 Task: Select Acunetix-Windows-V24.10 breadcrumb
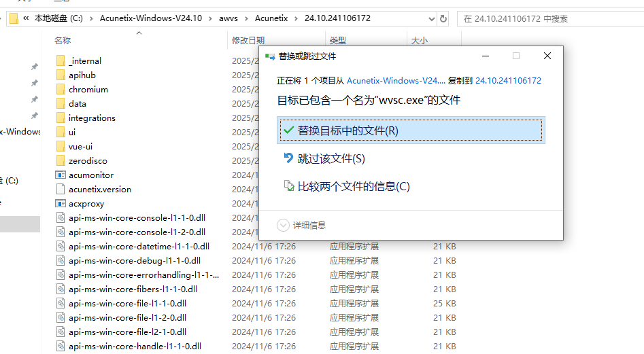click(151, 18)
